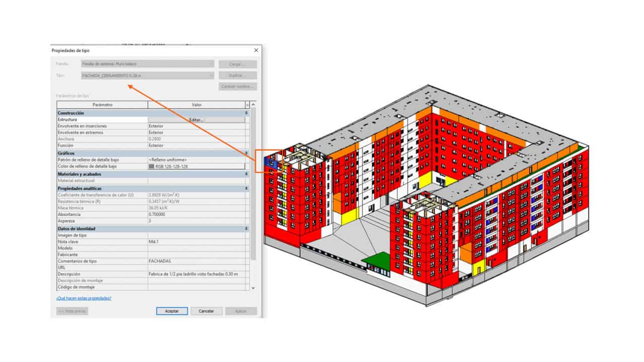
Task: Open the Familia dropdown
Action: point(147,64)
